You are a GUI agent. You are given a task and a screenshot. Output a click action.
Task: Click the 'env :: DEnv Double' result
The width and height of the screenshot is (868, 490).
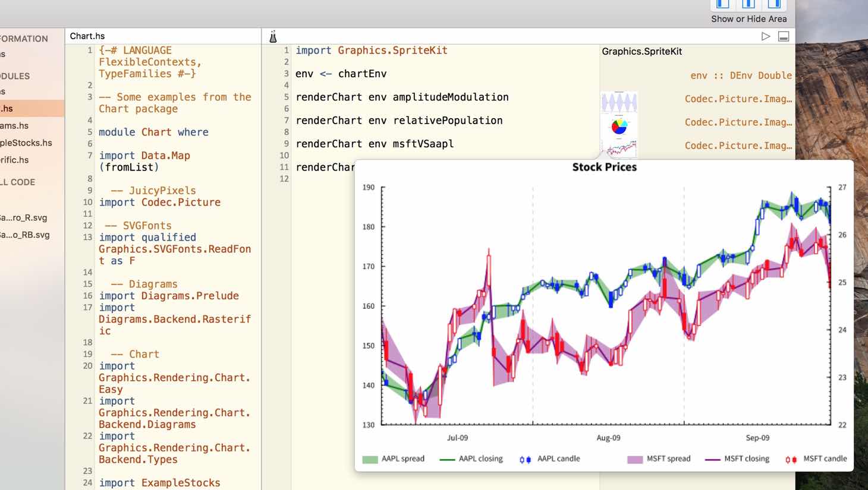[x=741, y=75]
